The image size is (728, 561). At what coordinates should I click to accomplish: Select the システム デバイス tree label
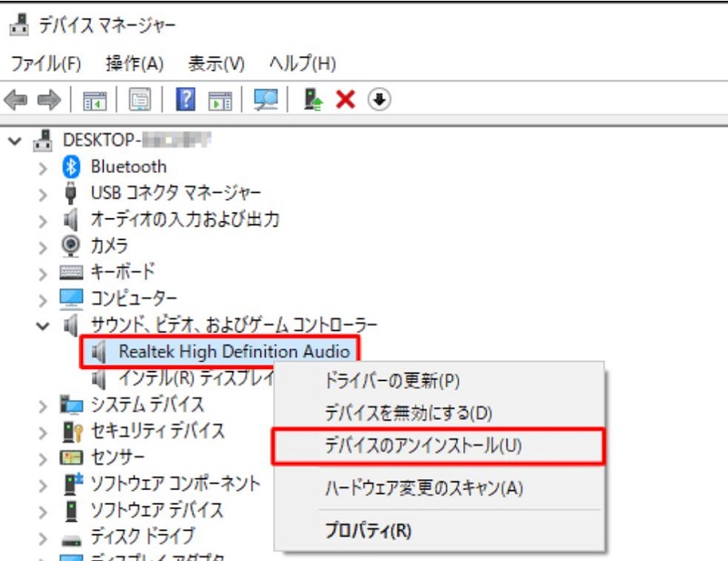(147, 405)
